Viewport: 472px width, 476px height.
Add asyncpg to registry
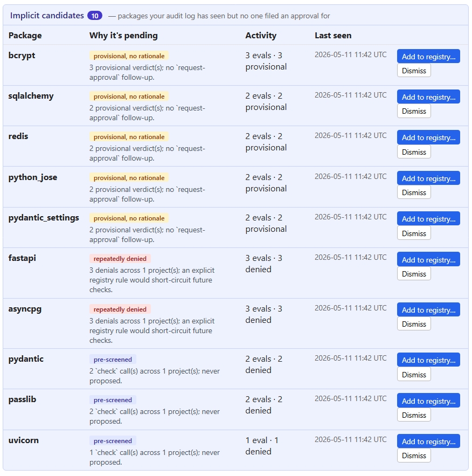point(428,309)
